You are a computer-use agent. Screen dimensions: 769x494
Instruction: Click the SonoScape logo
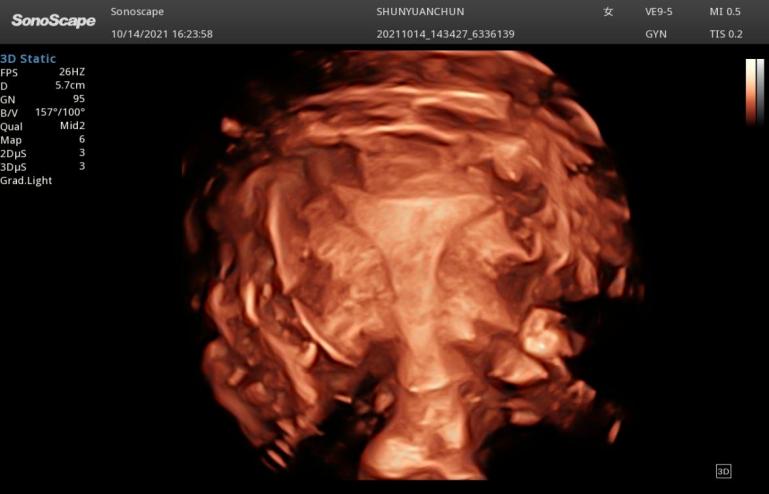(53, 21)
